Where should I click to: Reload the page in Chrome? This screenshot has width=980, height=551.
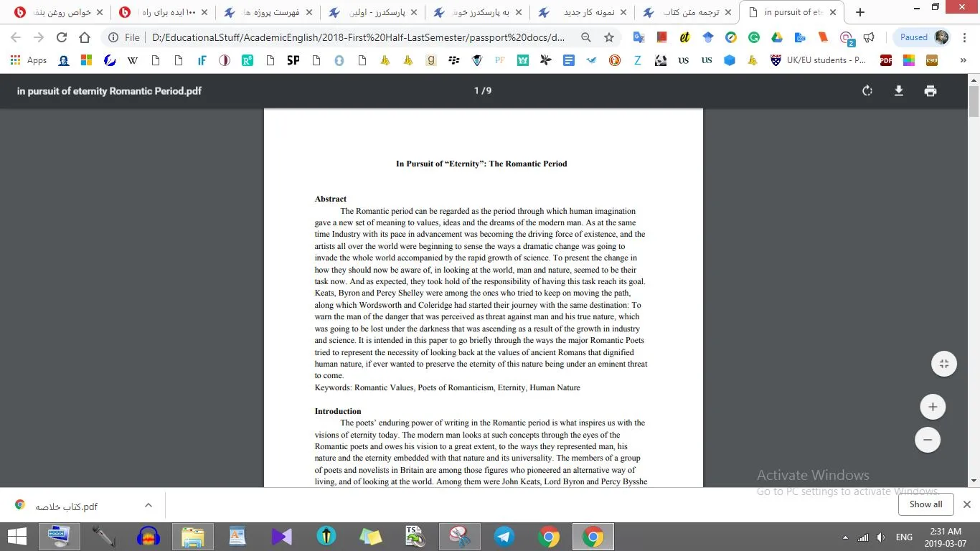point(62,37)
